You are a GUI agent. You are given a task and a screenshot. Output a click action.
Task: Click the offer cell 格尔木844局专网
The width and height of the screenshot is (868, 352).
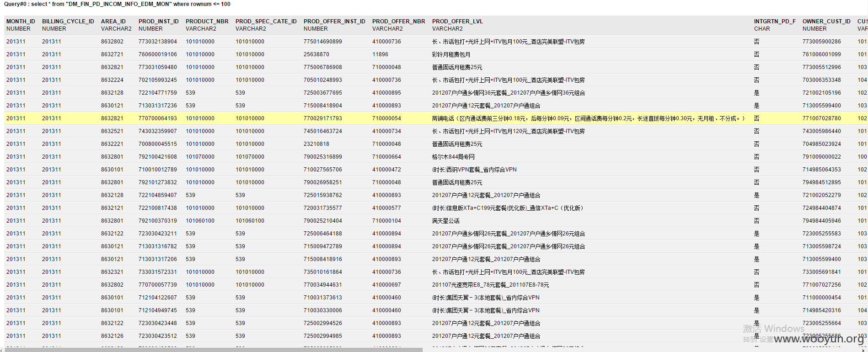pyautogui.click(x=453, y=157)
